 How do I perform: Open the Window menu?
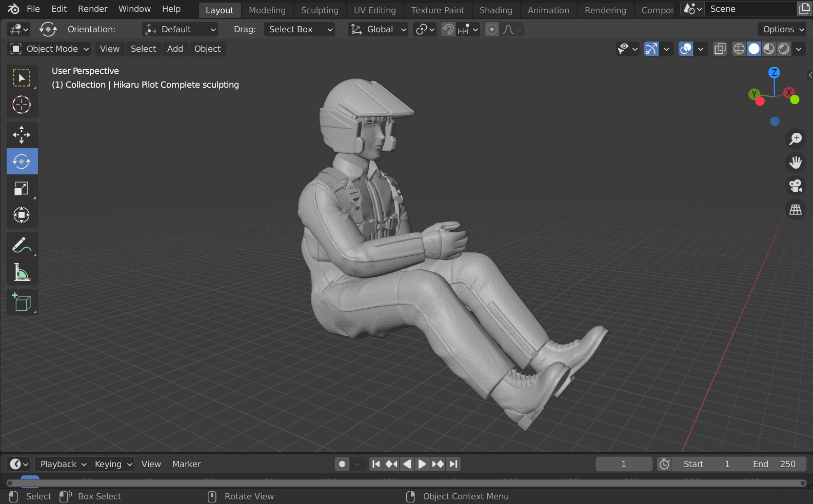pyautogui.click(x=134, y=9)
